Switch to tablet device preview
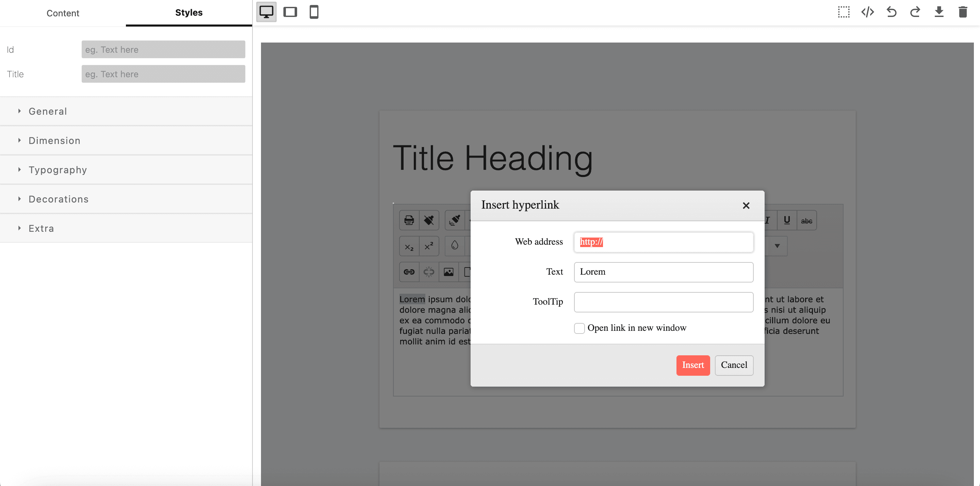 (x=290, y=12)
